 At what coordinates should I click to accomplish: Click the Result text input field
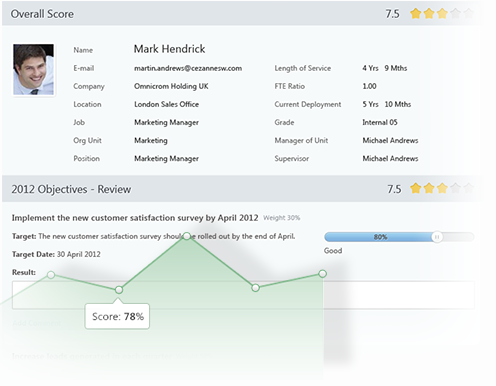tap(243, 295)
